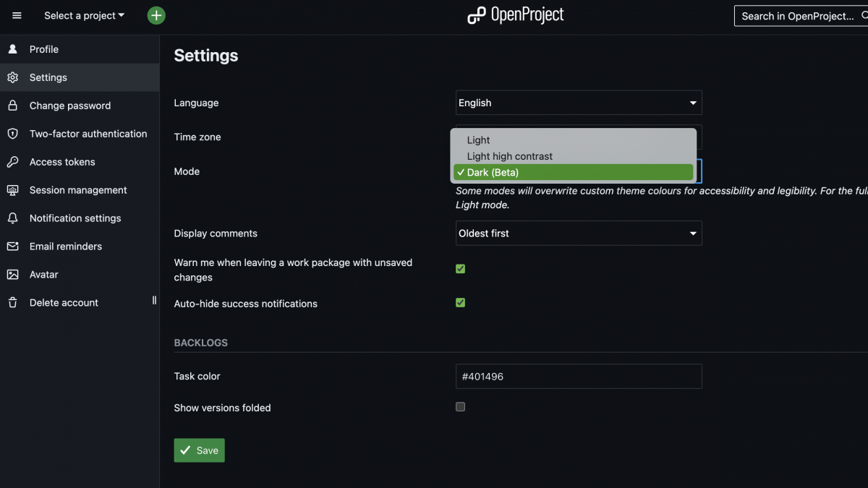The width and height of the screenshot is (868, 488).
Task: Click the Settings page heading
Action: 206,56
